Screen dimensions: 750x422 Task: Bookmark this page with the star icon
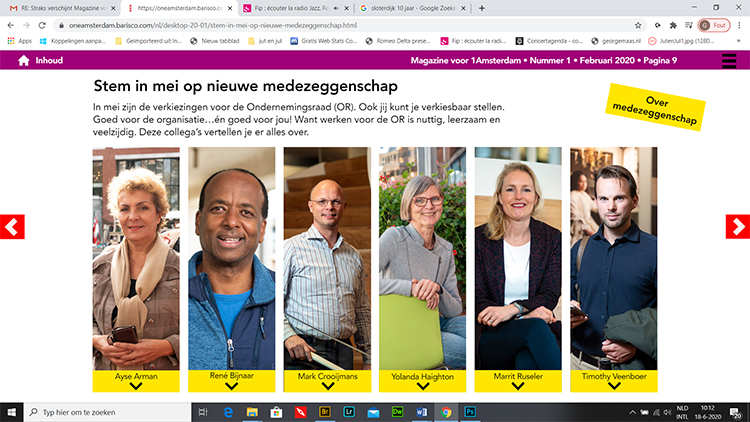tap(638, 25)
